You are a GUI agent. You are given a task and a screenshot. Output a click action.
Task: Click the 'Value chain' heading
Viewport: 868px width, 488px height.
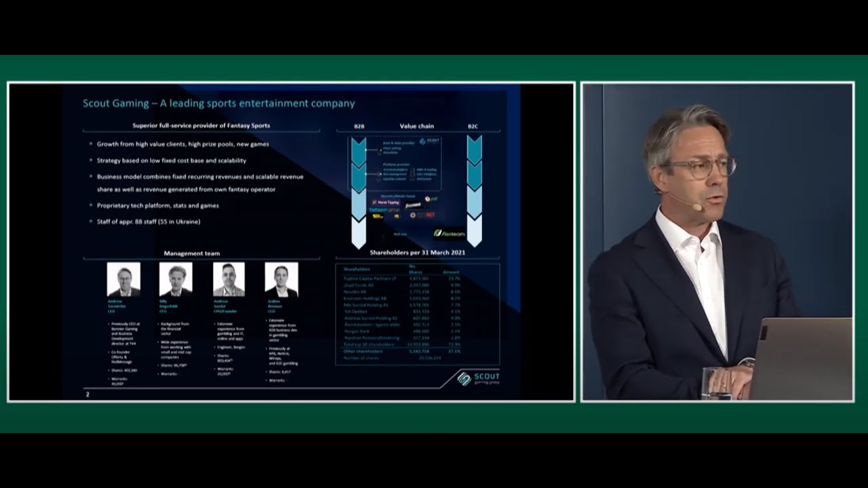pos(417,126)
